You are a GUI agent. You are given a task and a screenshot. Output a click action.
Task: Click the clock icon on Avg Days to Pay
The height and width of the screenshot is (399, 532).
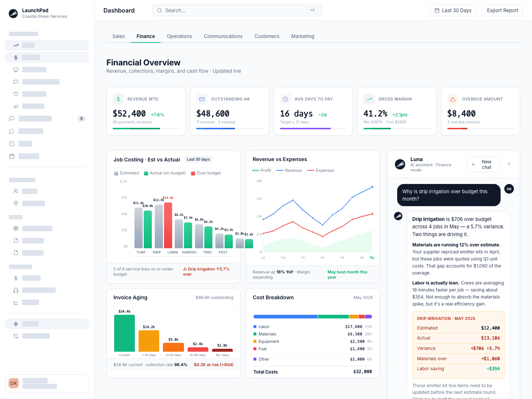[285, 99]
